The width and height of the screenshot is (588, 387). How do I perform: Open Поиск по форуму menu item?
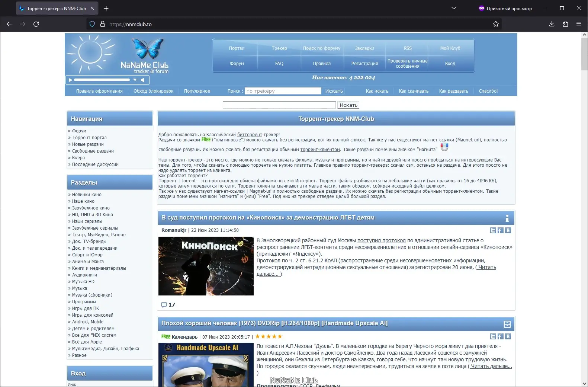pos(322,48)
